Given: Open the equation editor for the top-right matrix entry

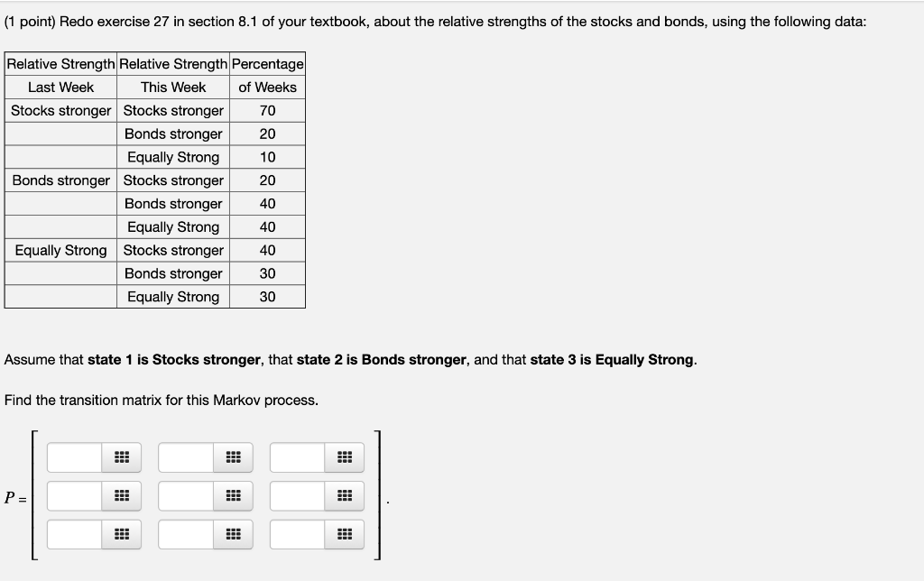Looking at the screenshot, I should click(x=344, y=457).
